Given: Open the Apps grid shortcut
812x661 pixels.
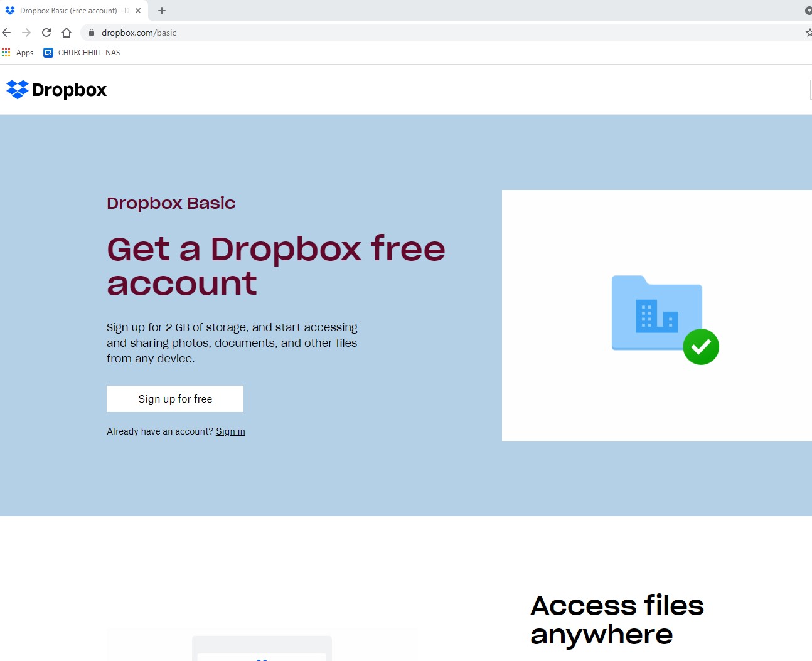Looking at the screenshot, I should (x=18, y=53).
